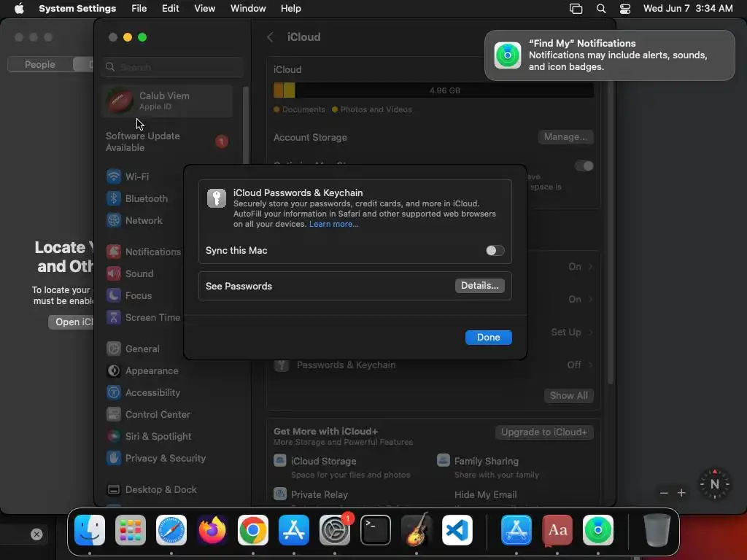Open Google Chrome from the Dock
The height and width of the screenshot is (560, 747).
253,530
